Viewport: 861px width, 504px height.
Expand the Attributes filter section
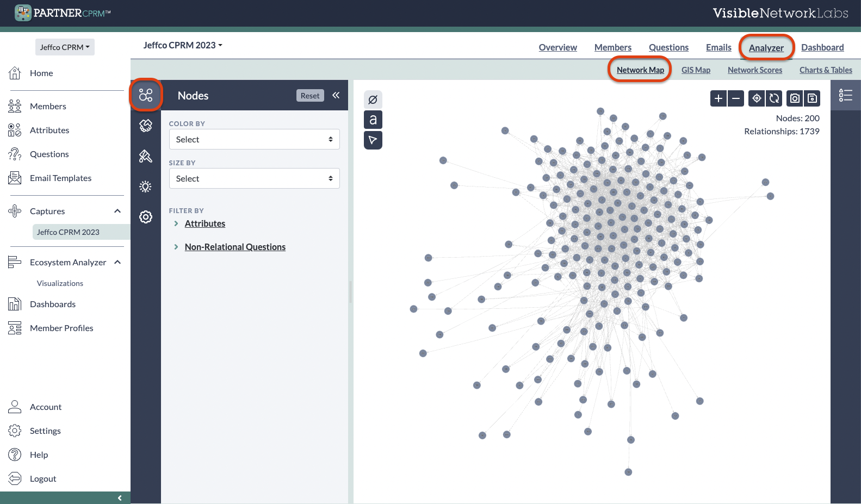coord(205,223)
